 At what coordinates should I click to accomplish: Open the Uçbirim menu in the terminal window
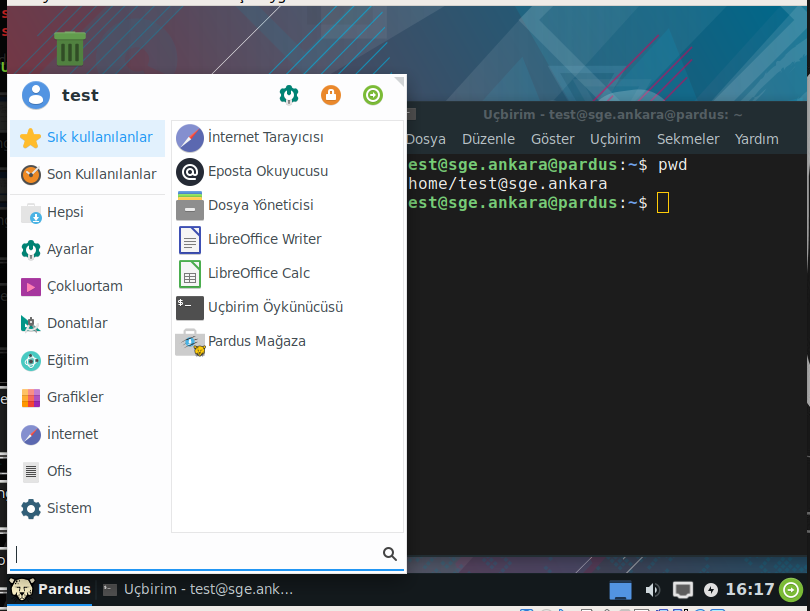(x=615, y=139)
